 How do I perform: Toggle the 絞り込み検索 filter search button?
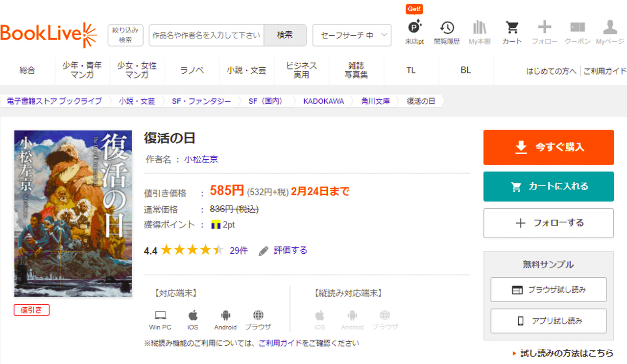[125, 35]
